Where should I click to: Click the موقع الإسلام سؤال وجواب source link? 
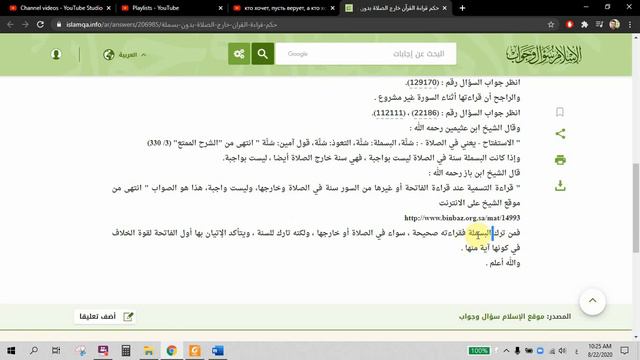point(502,316)
